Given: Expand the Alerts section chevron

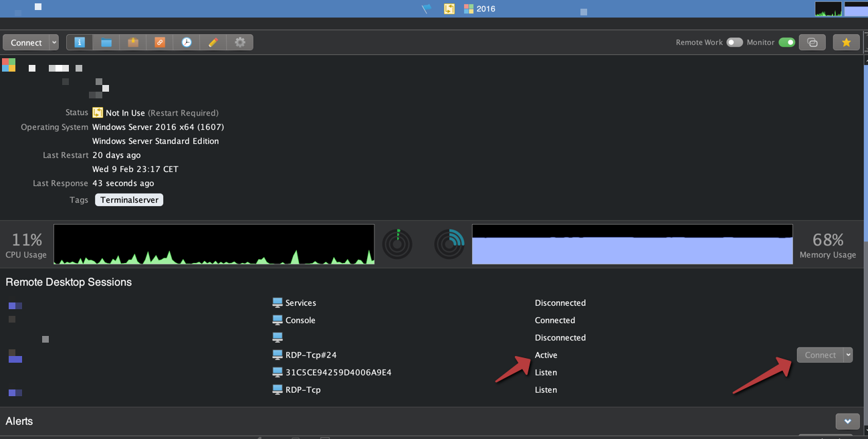Looking at the screenshot, I should [x=847, y=421].
